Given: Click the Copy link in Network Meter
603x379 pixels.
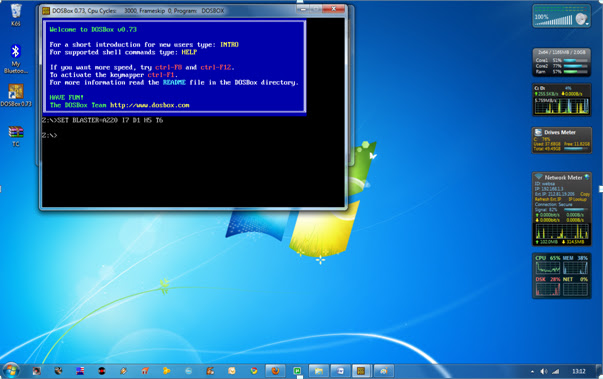Looking at the screenshot, I should pos(585,194).
